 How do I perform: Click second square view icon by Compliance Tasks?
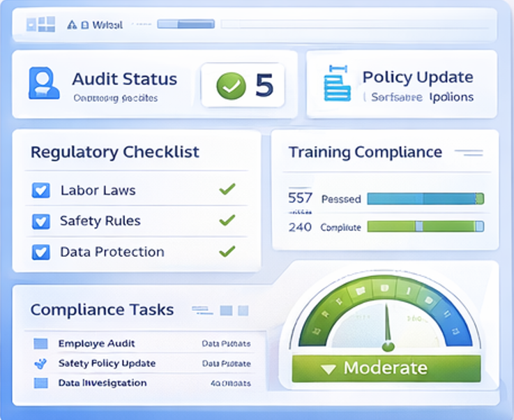pyautogui.click(x=243, y=310)
